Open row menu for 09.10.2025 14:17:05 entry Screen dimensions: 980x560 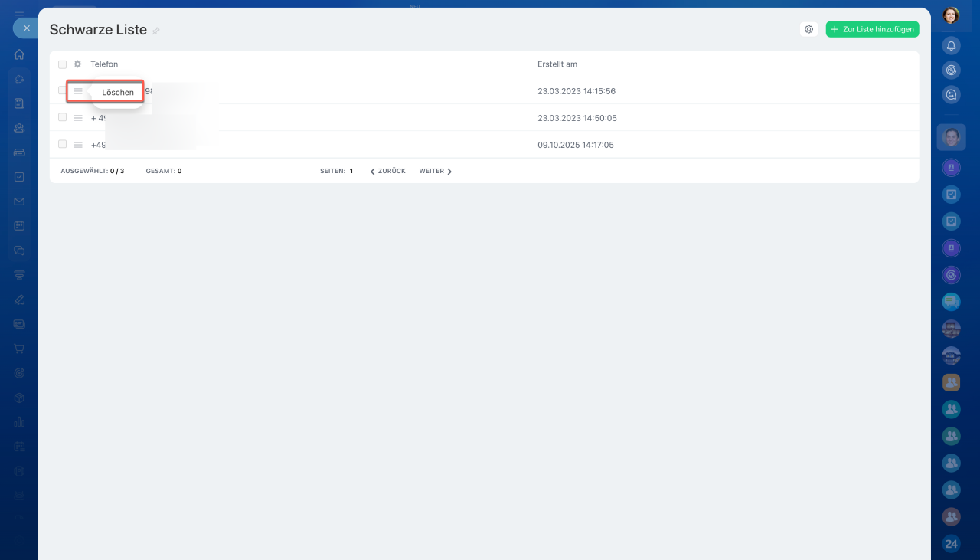[78, 145]
